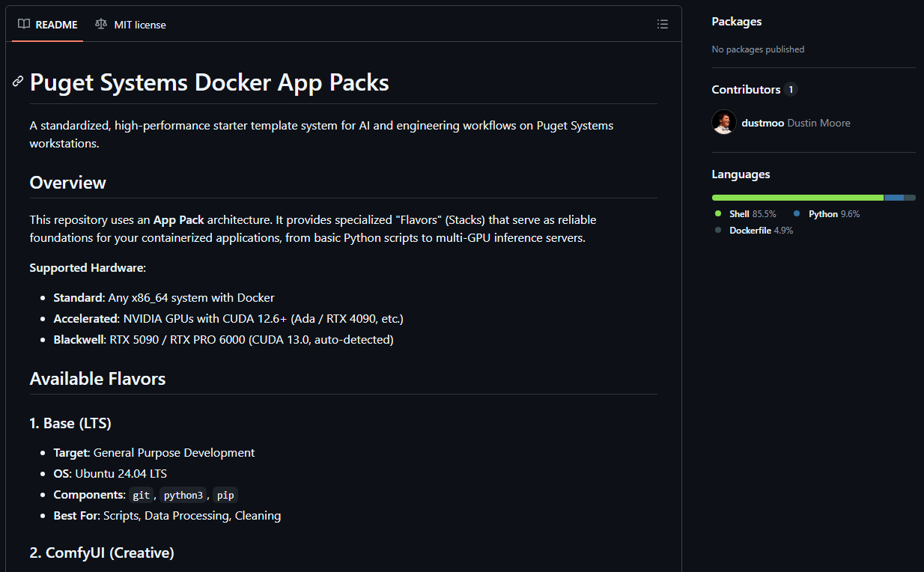Image resolution: width=924 pixels, height=572 pixels.
Task: Click the pip code label under Components
Action: 225,495
